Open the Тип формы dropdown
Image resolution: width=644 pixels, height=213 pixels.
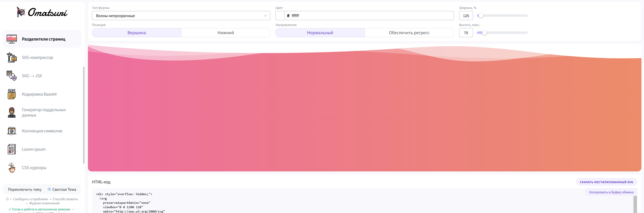[x=181, y=16]
